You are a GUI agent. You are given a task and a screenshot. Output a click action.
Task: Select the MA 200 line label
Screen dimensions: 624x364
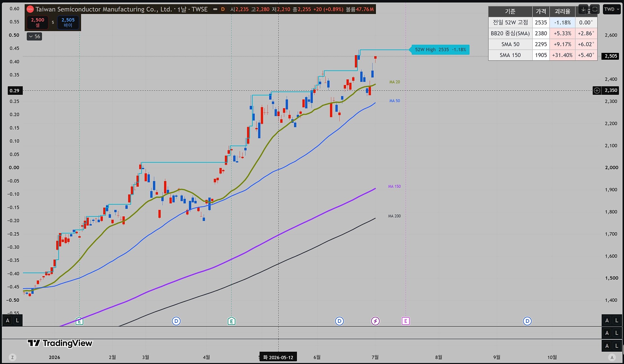coord(394,216)
